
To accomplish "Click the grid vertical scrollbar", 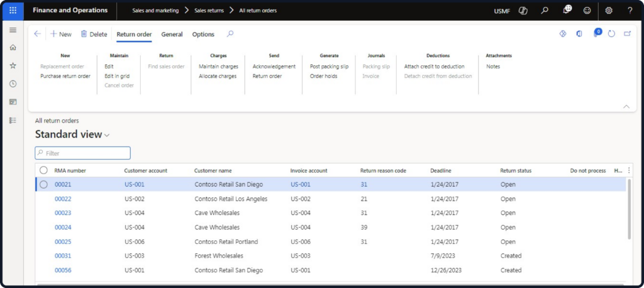I will click(629, 209).
